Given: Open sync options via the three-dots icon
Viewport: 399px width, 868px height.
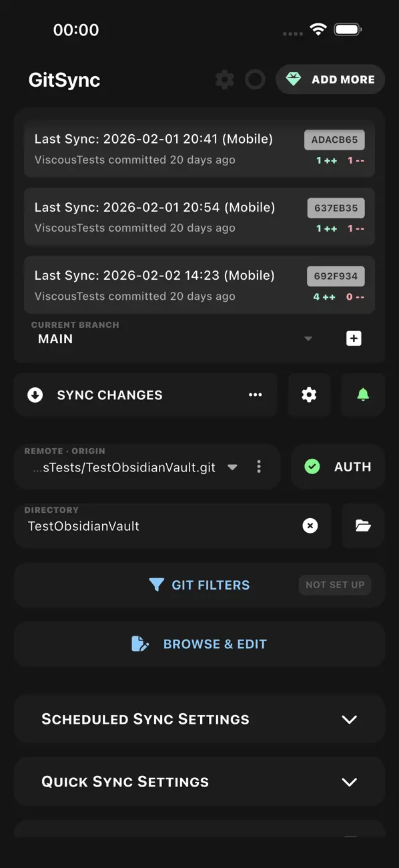Looking at the screenshot, I should [256, 395].
